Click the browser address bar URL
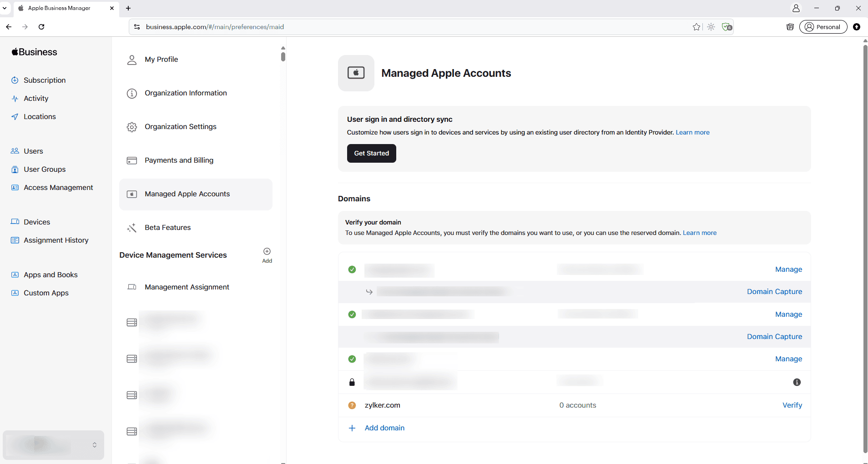This screenshot has width=868, height=464. point(215,27)
